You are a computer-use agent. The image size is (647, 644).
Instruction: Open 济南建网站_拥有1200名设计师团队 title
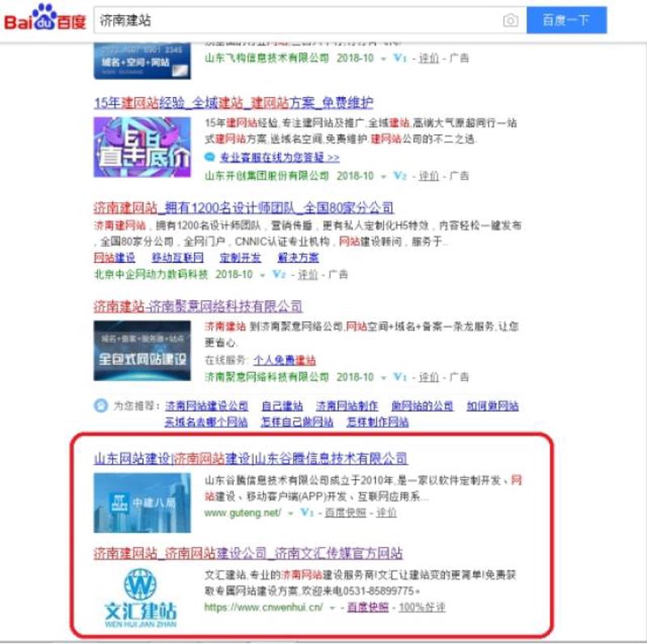(x=243, y=208)
